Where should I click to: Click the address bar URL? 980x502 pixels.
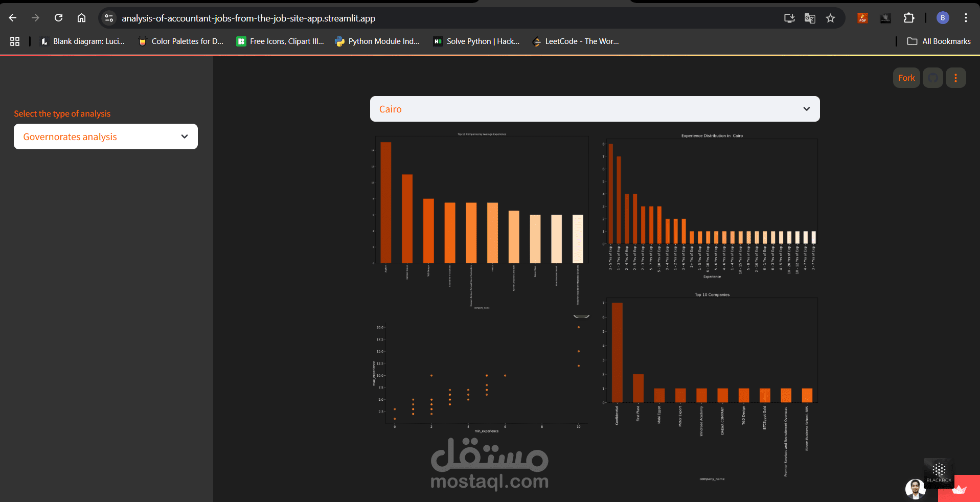pos(248,18)
